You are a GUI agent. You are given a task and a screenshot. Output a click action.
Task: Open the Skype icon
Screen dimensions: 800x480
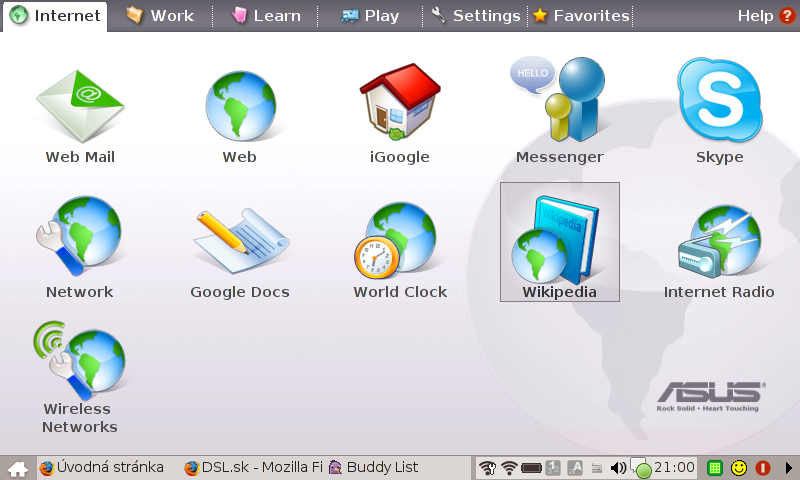(x=719, y=100)
